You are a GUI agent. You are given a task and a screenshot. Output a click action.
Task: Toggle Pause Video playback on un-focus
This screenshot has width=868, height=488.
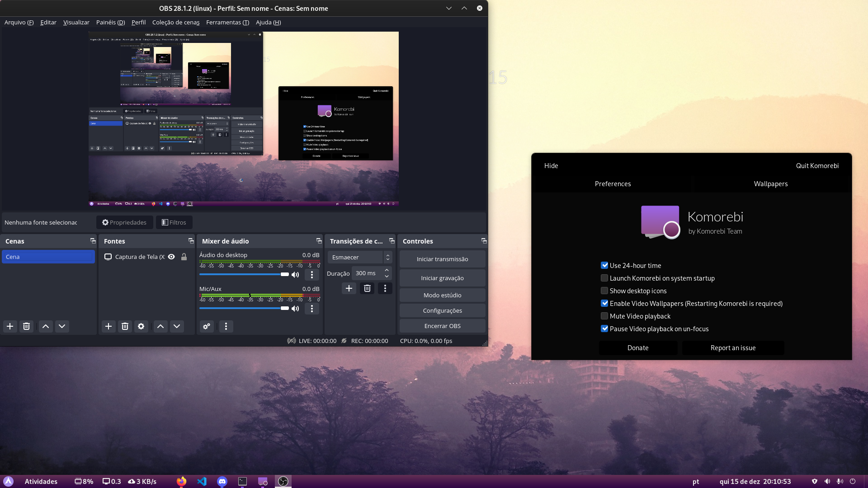604,328
